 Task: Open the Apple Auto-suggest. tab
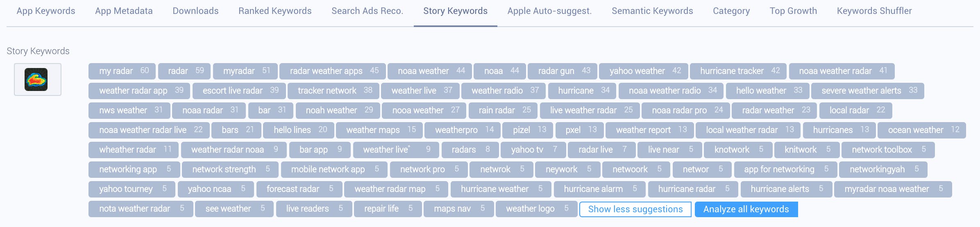(x=549, y=11)
